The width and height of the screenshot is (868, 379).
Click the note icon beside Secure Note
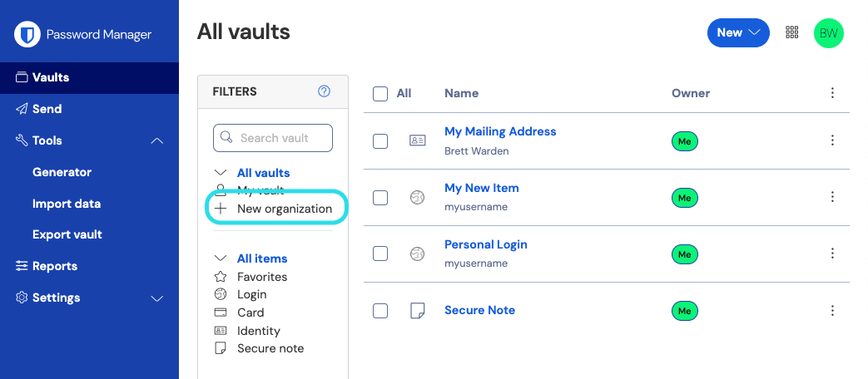click(x=417, y=311)
